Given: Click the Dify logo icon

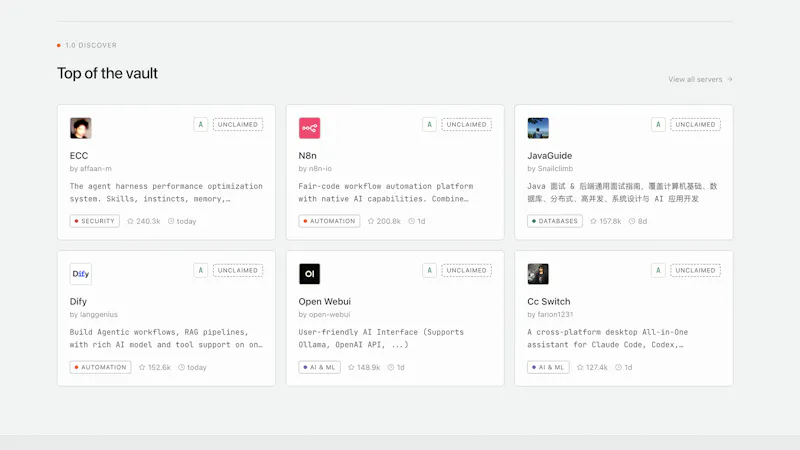Looking at the screenshot, I should pyautogui.click(x=81, y=274).
